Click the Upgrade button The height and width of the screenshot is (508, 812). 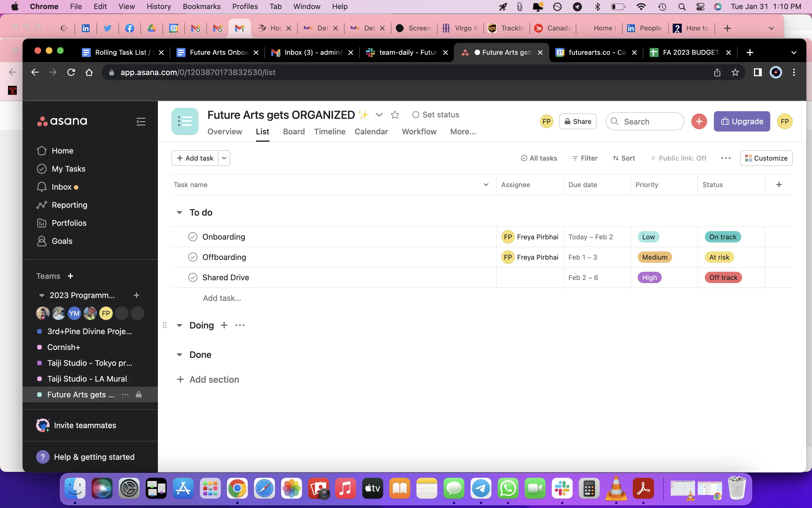coord(742,121)
